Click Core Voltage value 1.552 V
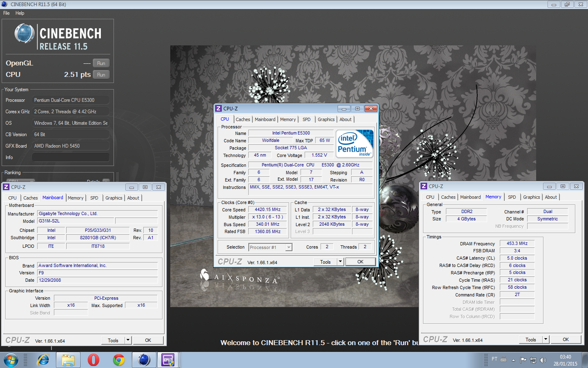This screenshot has height=368, width=588. (x=319, y=155)
